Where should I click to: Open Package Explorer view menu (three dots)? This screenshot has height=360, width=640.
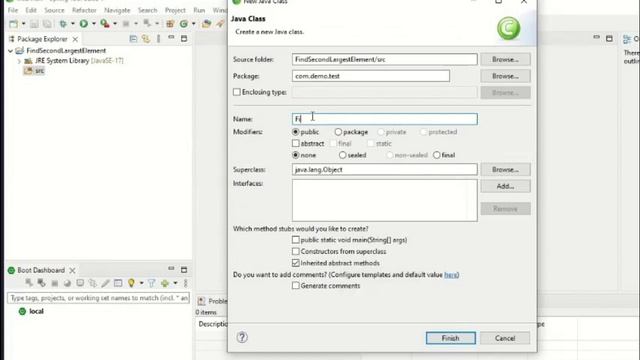[158, 39]
